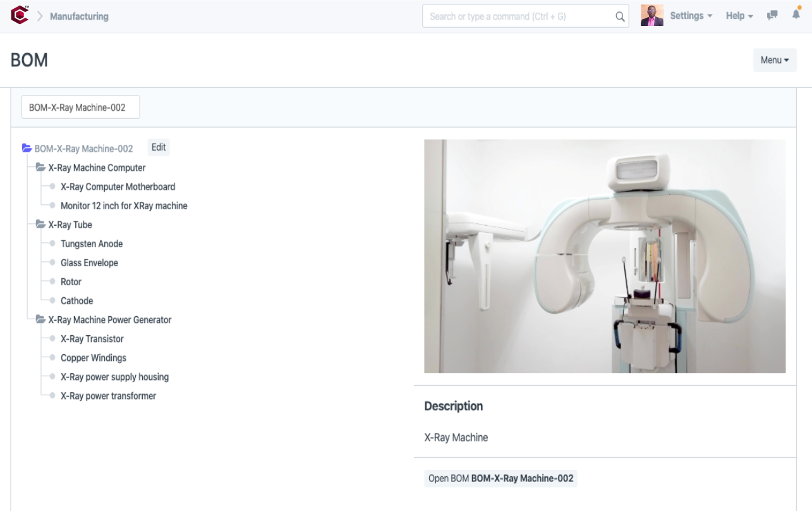Screen dimensions: 812x511
Task: Open the notifications bell icon
Action: pyautogui.click(x=796, y=16)
